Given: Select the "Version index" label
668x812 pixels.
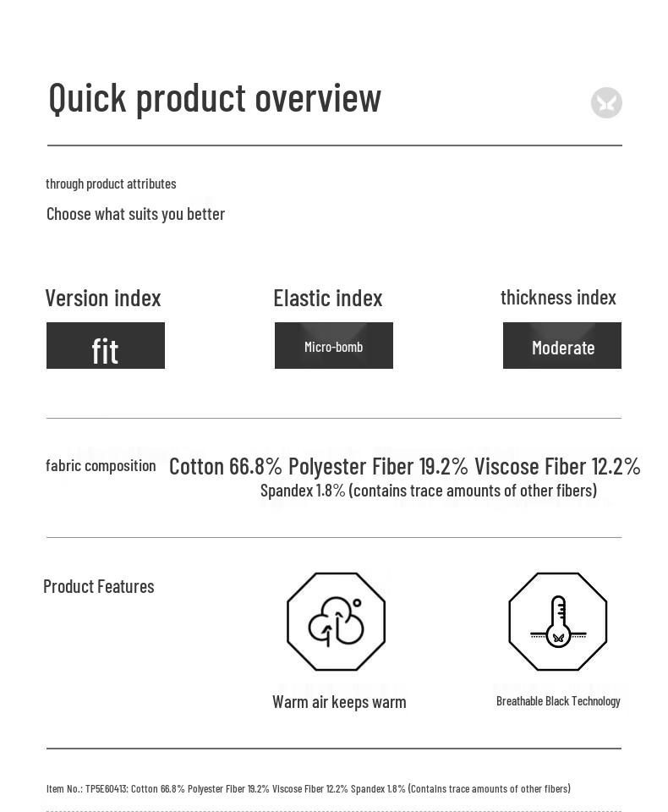Looking at the screenshot, I should [x=103, y=298].
